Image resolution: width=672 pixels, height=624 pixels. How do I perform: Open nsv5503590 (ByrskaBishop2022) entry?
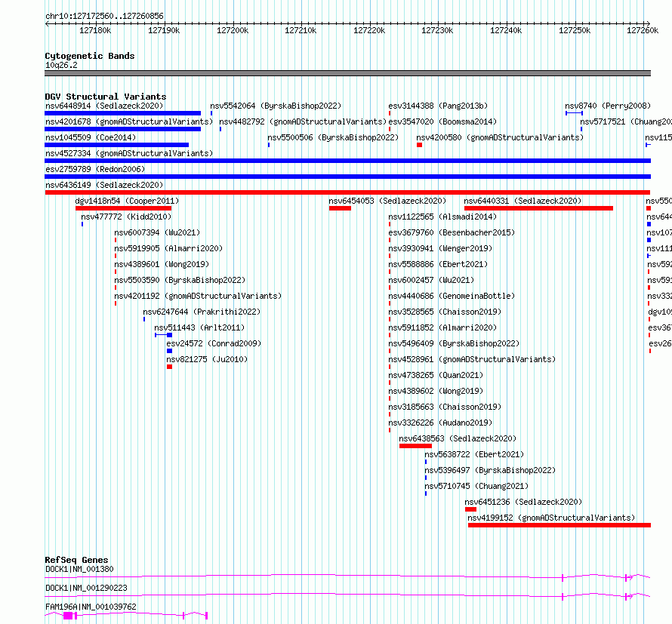180,280
